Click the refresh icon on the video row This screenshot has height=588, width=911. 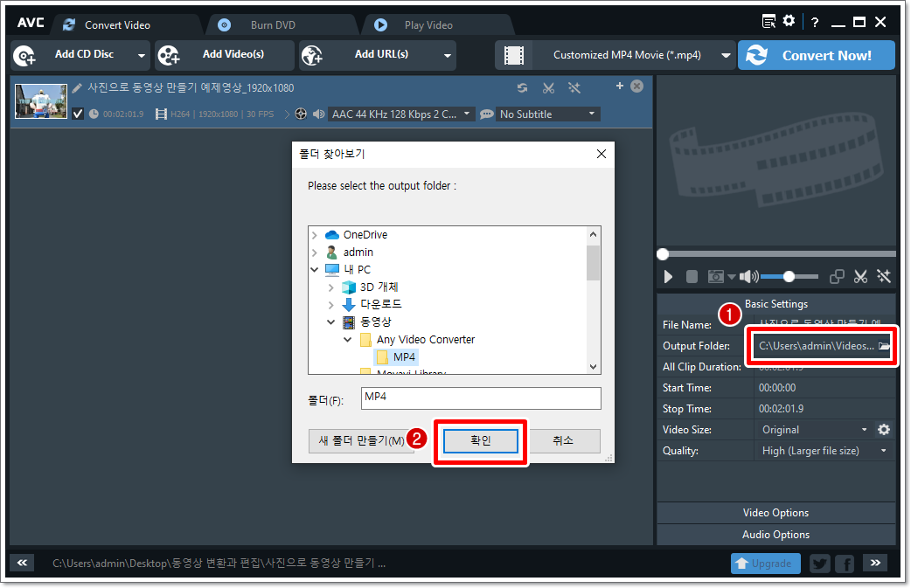[x=522, y=87]
